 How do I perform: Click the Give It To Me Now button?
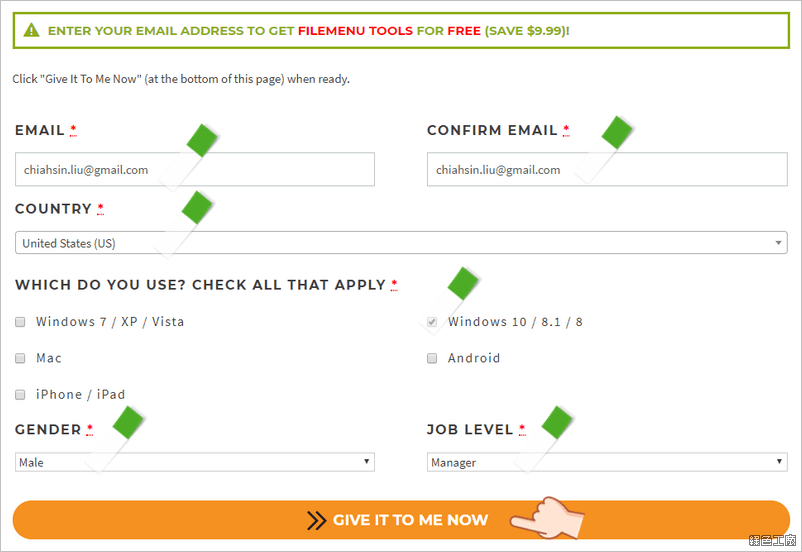click(x=401, y=520)
